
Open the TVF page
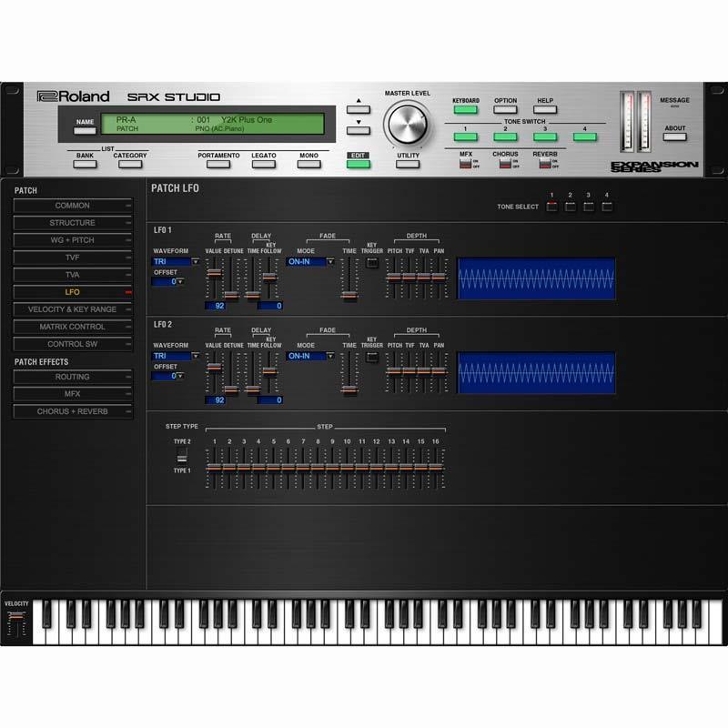coord(73,258)
